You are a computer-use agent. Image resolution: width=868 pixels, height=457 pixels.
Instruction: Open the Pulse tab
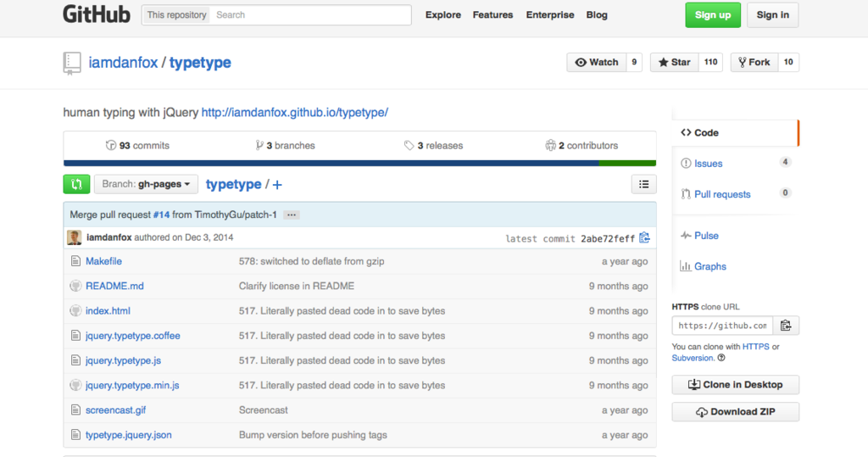click(x=736, y=236)
